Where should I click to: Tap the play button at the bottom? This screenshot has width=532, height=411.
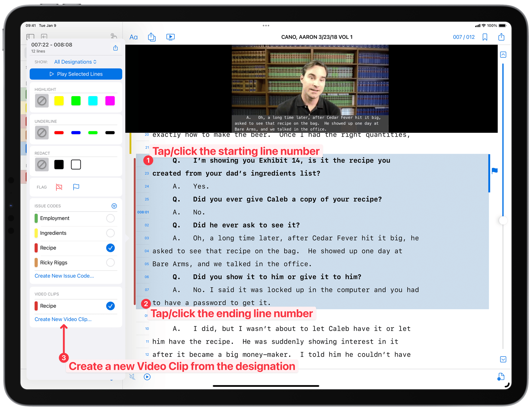pyautogui.click(x=147, y=377)
